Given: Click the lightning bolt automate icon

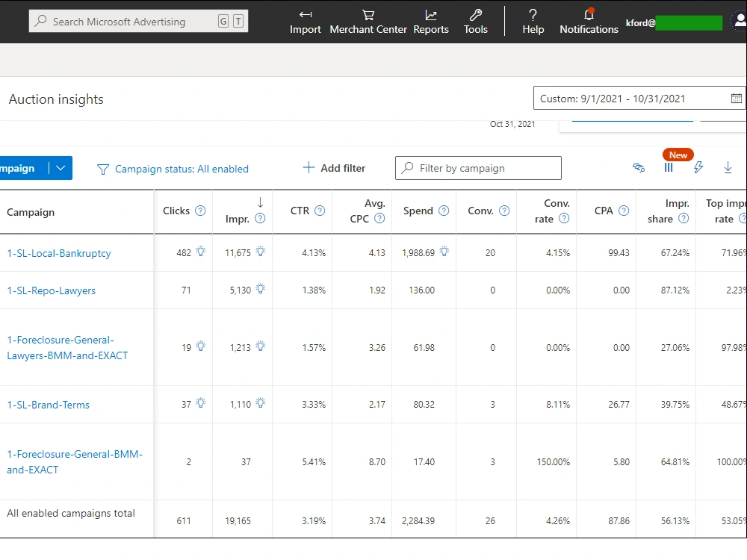Looking at the screenshot, I should point(698,167).
